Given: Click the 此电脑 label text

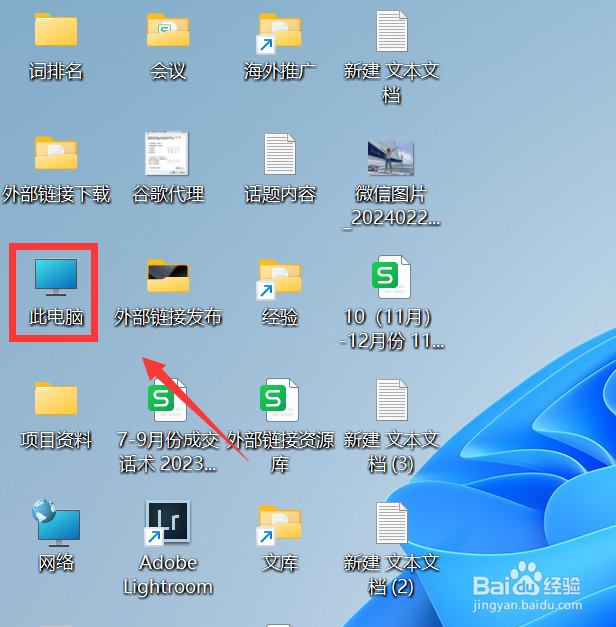Looking at the screenshot, I should tap(56, 317).
